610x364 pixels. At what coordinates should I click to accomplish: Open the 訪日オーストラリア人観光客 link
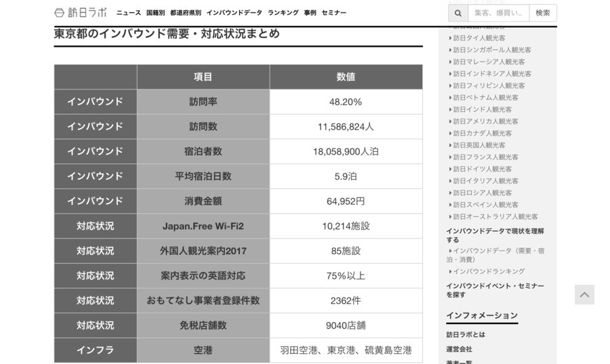(495, 217)
